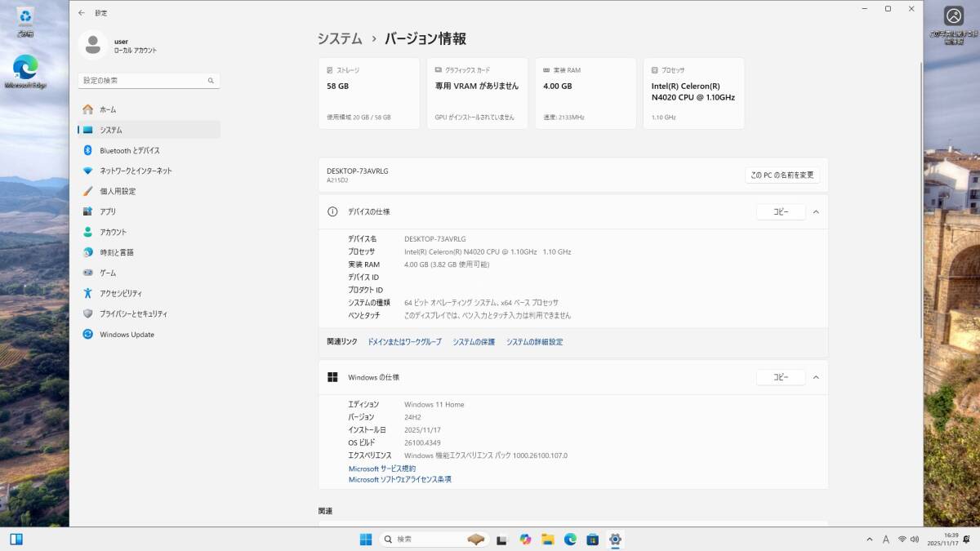Viewport: 980px width, 551px height.
Task: Collapse the Windows の仕様 section
Action: pos(816,377)
